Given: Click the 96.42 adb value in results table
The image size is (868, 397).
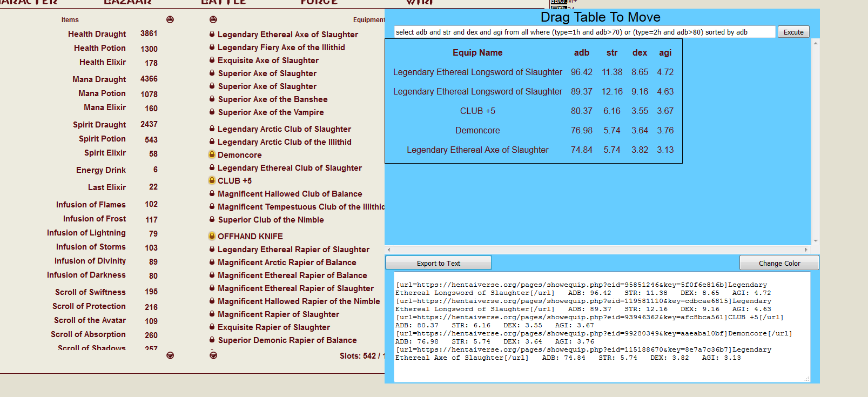Looking at the screenshot, I should click(582, 72).
